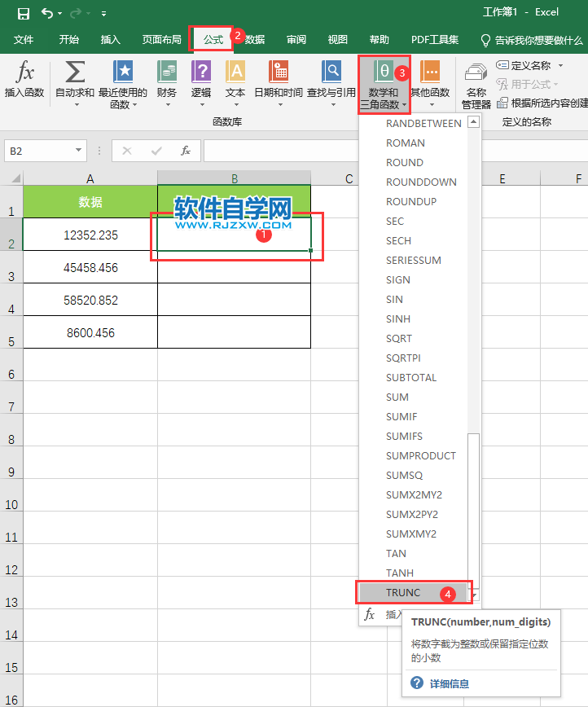Choose SUBTOTAL from function list
This screenshot has height=707, width=588.
coord(413,377)
